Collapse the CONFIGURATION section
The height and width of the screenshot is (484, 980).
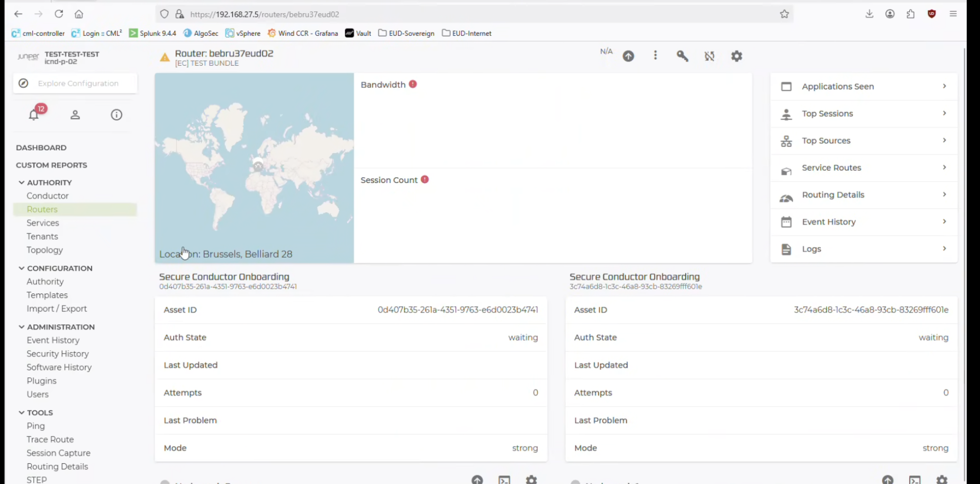click(x=21, y=268)
